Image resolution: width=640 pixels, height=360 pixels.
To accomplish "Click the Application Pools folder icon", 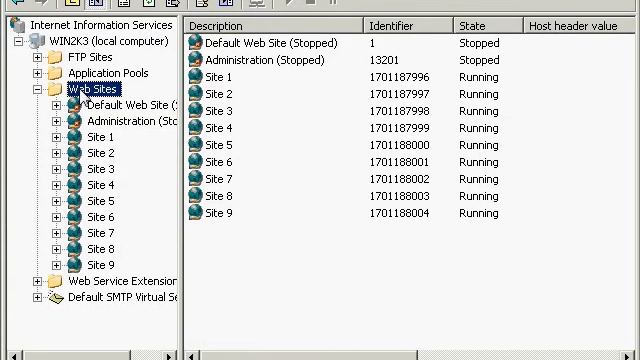I will (x=55, y=73).
